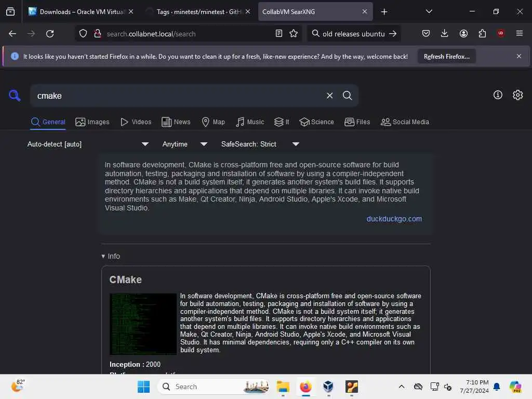This screenshot has height=399, width=532.
Task: Open the Copilot preview taskbar icon
Action: coord(515,387)
